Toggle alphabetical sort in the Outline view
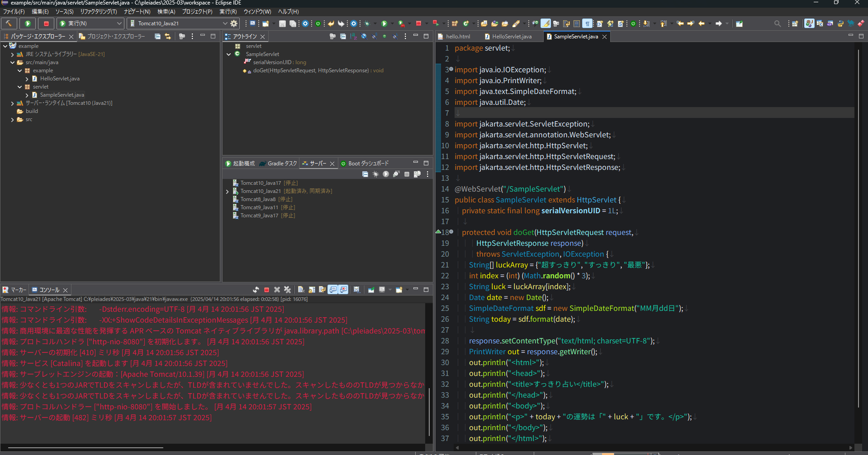 353,37
